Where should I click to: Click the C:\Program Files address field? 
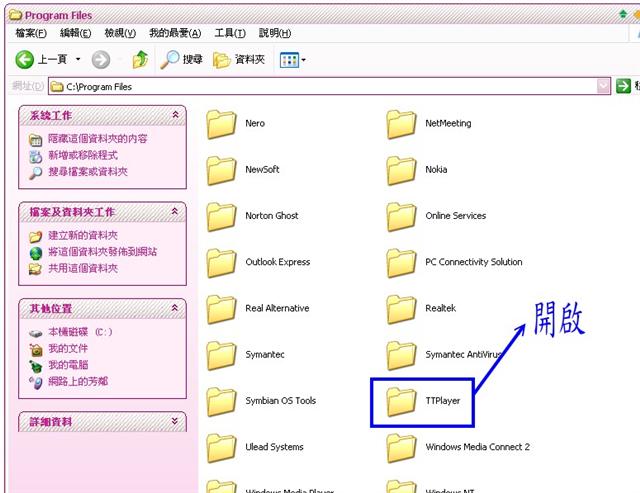329,87
